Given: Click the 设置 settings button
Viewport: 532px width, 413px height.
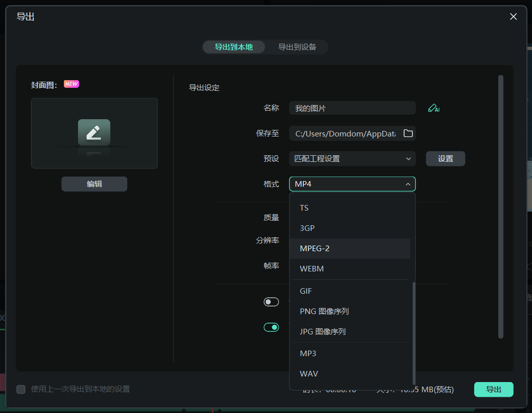Looking at the screenshot, I should click(x=445, y=158).
